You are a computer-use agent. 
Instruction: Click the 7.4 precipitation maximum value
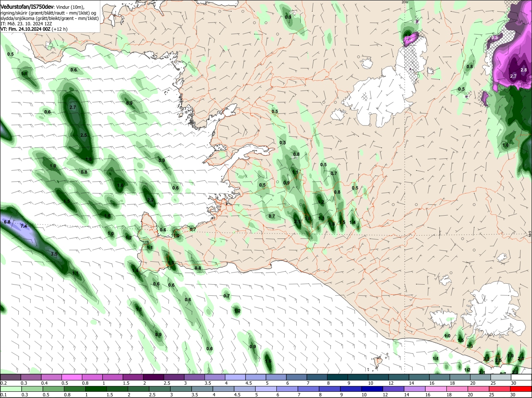(x=23, y=226)
